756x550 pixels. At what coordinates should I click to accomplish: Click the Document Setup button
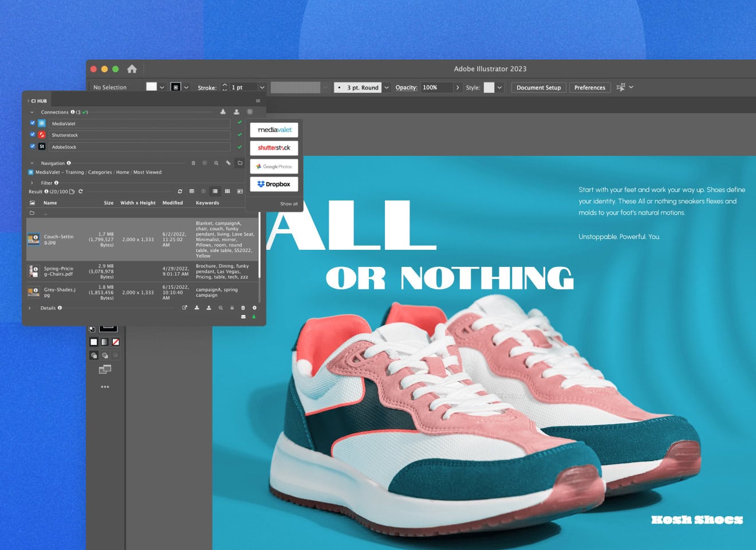pyautogui.click(x=538, y=88)
